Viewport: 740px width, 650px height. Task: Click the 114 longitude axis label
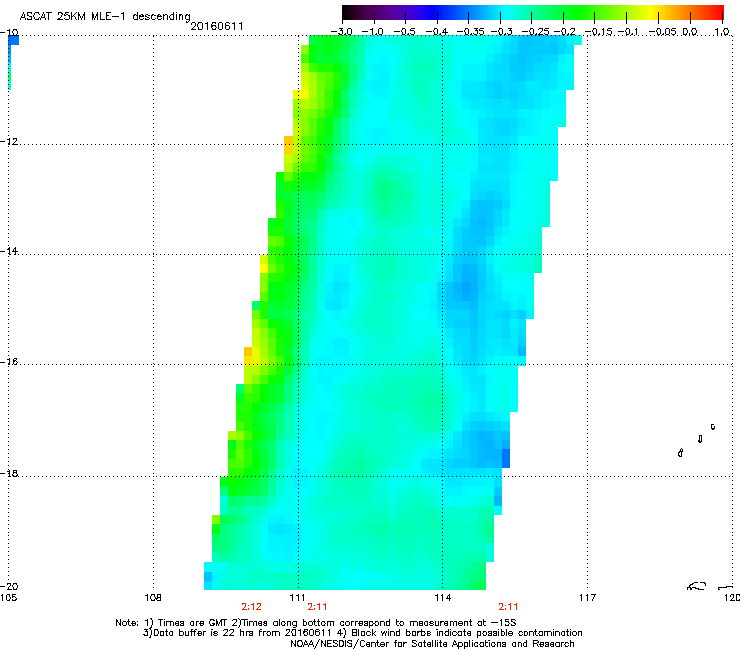[x=443, y=598]
